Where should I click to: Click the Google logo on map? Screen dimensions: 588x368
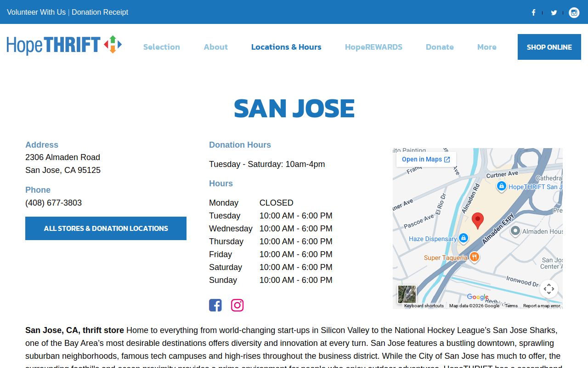pos(478,297)
